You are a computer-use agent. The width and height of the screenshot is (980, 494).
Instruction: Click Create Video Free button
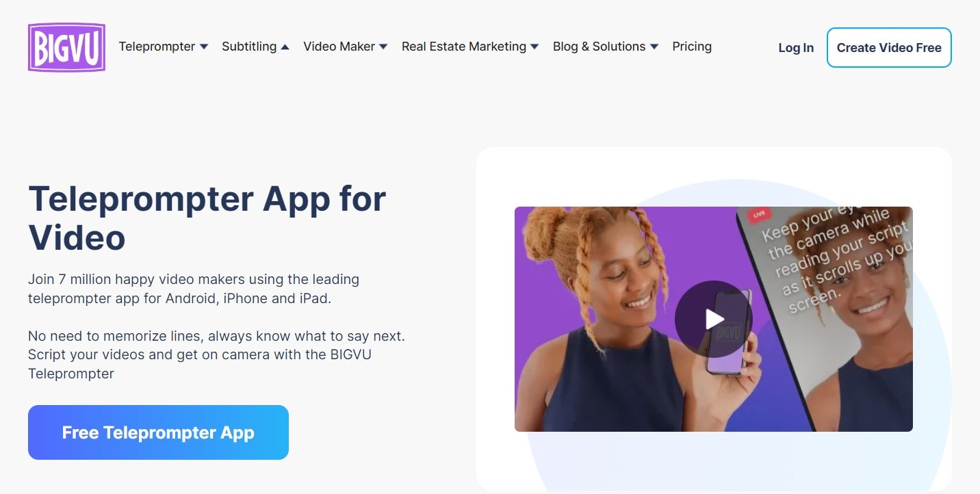tap(889, 48)
